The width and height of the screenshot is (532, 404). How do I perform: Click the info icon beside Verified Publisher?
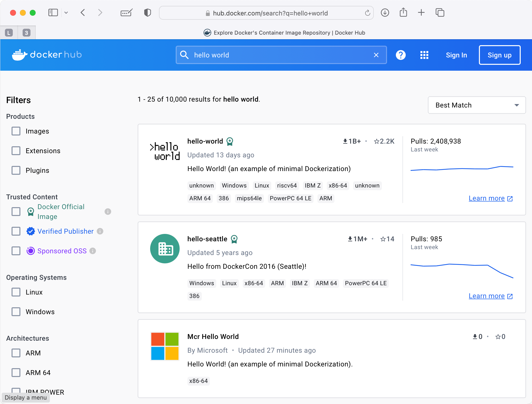pyautogui.click(x=100, y=231)
